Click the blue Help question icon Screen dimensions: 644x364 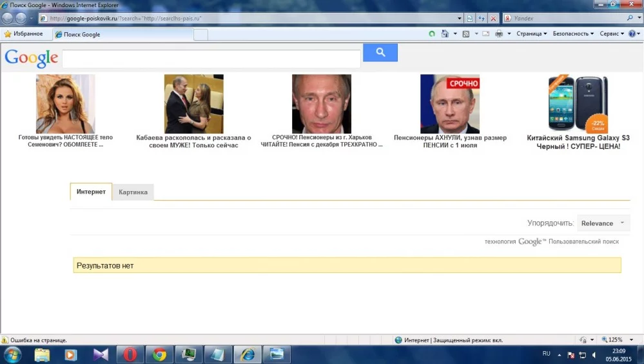click(x=632, y=34)
